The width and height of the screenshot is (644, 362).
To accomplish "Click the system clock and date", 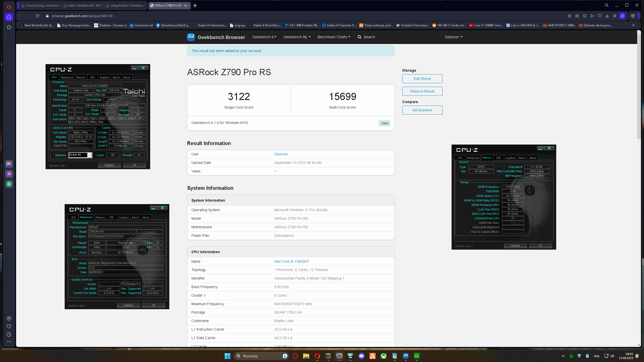I will [x=626, y=356].
